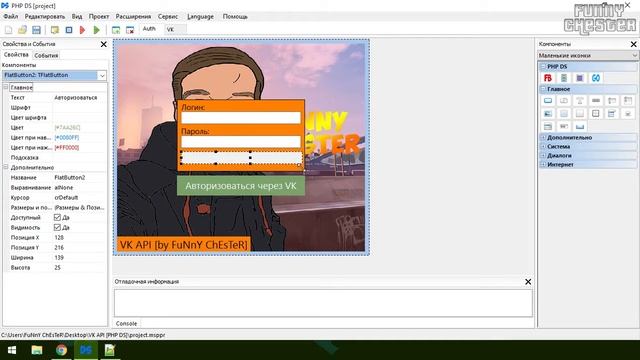Select the blue button component in Главное group
Viewport: 640px width, 360px height.
coord(548,100)
